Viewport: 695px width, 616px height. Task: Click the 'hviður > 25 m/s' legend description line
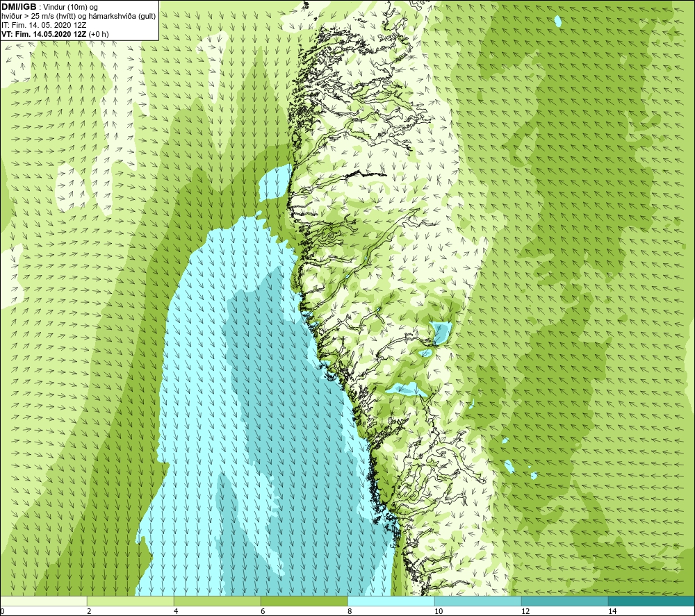pyautogui.click(x=79, y=17)
